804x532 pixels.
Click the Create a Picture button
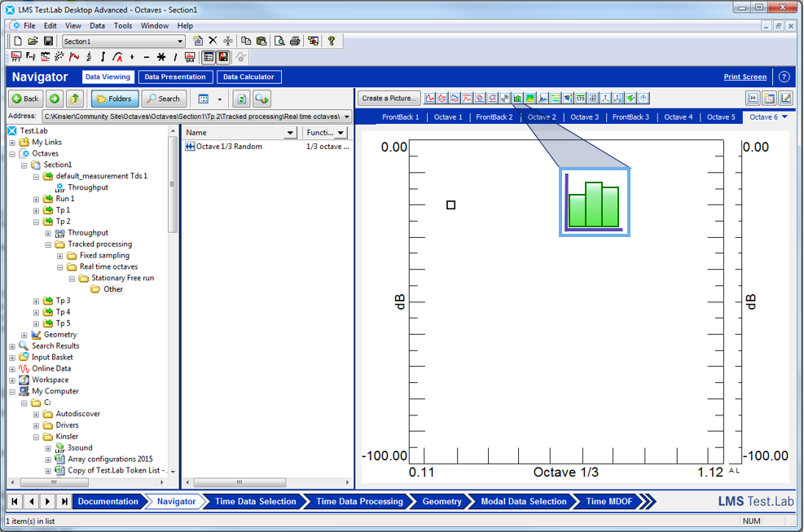pos(389,99)
